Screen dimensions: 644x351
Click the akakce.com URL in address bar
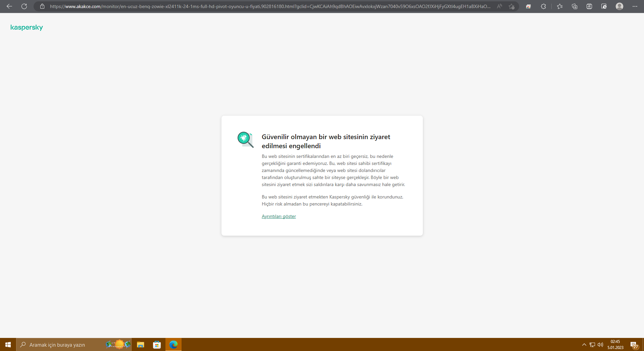coord(270,6)
